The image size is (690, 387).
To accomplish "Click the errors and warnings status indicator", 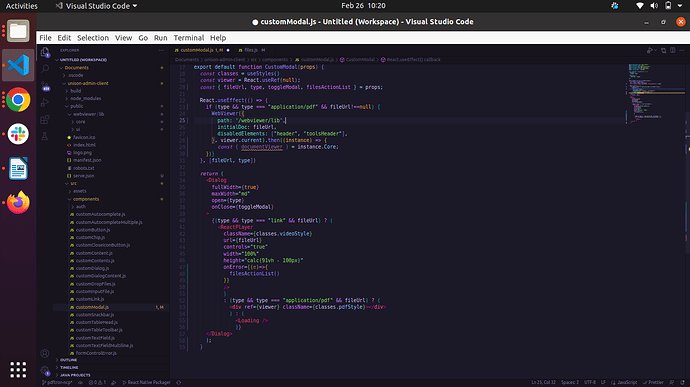I will [97, 383].
